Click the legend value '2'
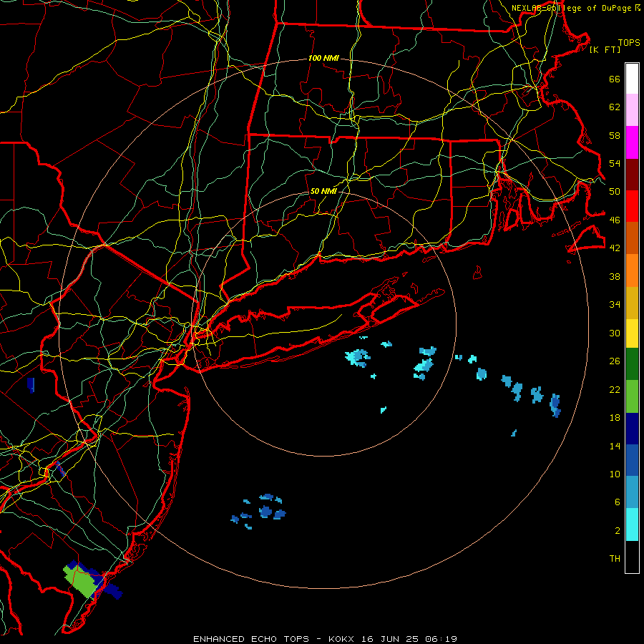Image resolution: width=644 pixels, height=644 pixels. 618,531
